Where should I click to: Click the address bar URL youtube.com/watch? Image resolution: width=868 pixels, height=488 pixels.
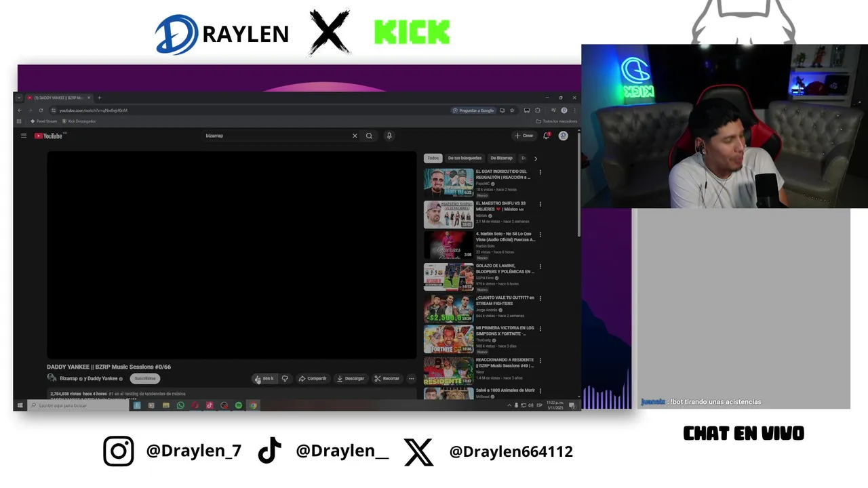point(93,110)
